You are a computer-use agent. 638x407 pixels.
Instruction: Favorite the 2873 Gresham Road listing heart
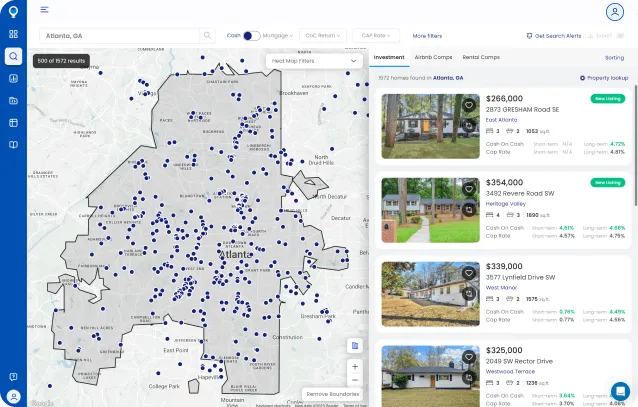click(x=468, y=103)
